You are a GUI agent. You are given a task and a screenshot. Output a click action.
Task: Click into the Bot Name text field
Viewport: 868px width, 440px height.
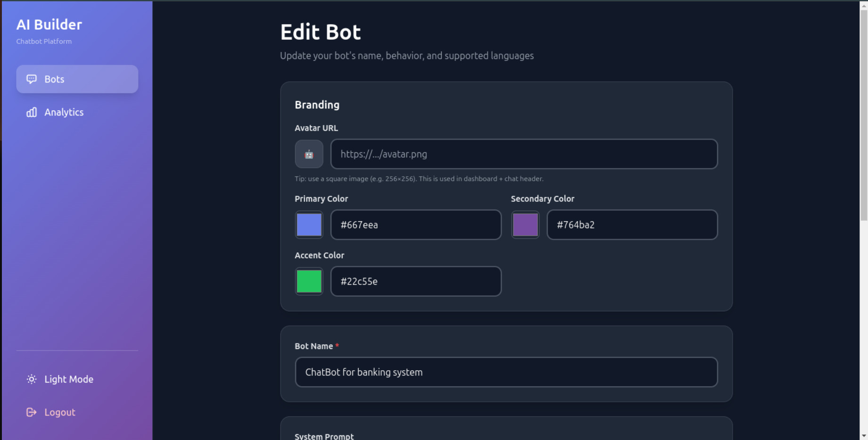tap(506, 372)
